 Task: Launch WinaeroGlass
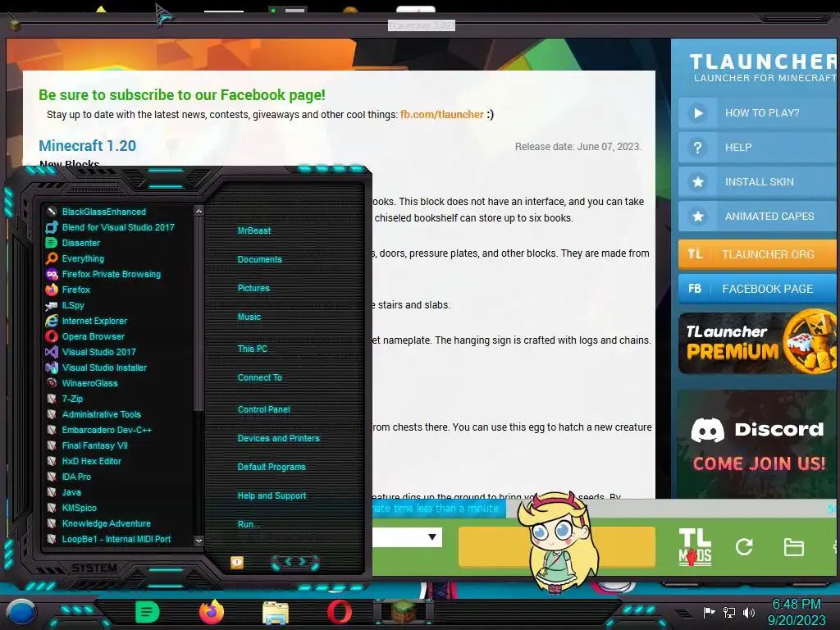pyautogui.click(x=82, y=383)
